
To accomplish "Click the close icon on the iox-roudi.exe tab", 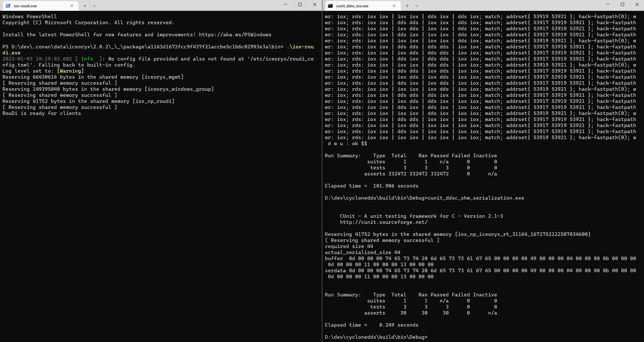I will [x=72, y=6].
